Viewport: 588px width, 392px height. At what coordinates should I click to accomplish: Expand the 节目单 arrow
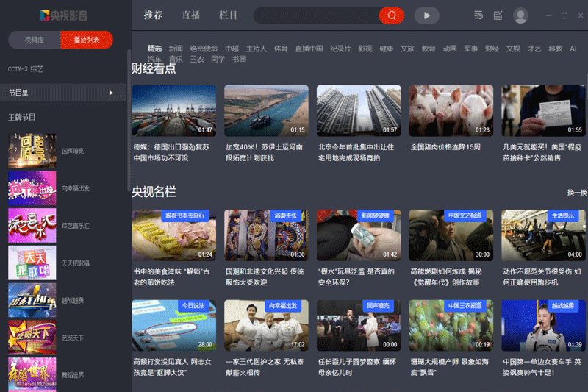tap(111, 93)
